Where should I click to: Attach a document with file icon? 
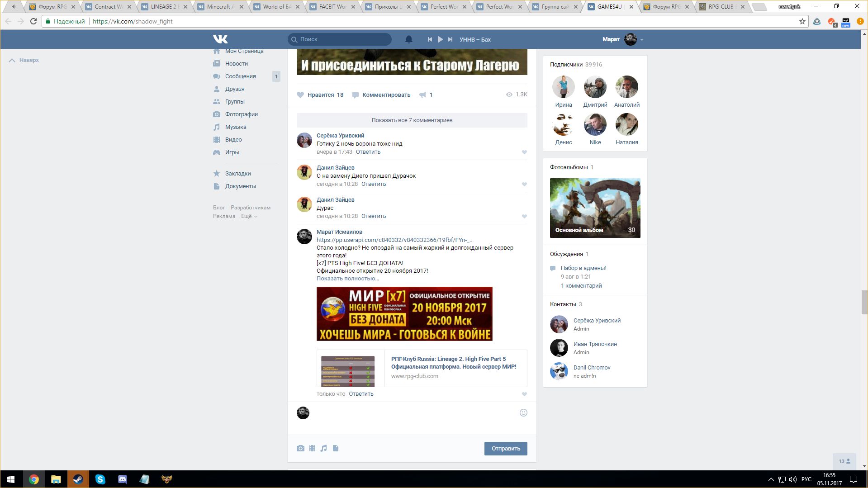336,449
